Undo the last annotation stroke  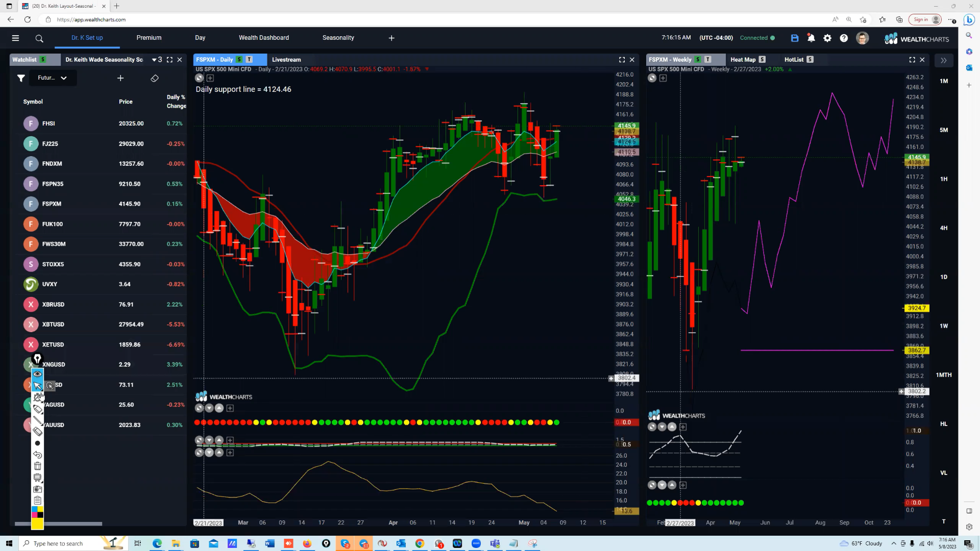tap(37, 455)
